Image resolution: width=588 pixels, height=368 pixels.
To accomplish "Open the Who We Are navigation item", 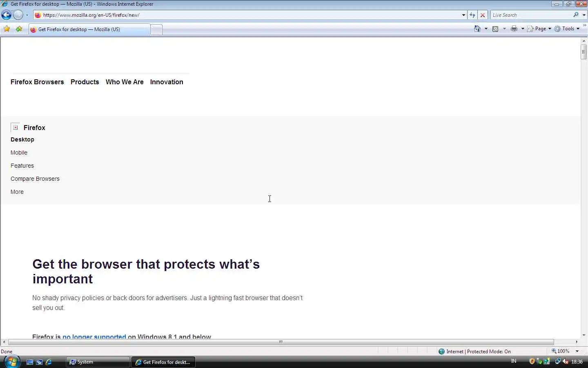I will coord(125,82).
